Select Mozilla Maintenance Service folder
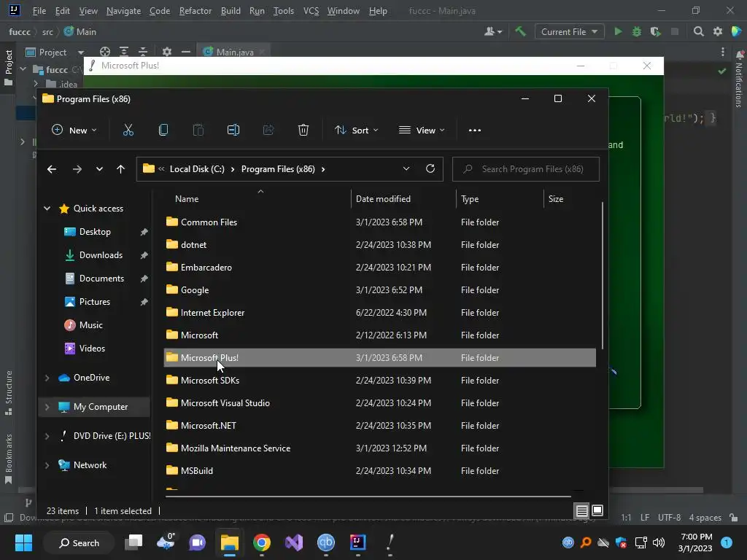This screenshot has height=560, width=747. point(379,448)
